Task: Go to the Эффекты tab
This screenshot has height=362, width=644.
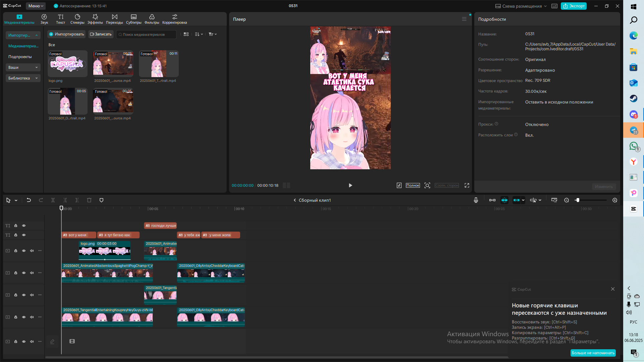Action: pyautogui.click(x=95, y=19)
